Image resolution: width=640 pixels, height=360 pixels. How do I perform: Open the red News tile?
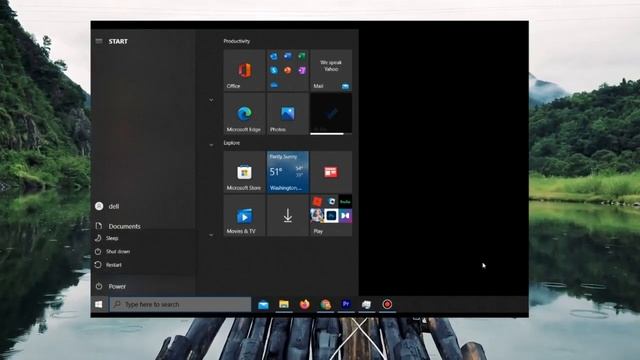click(331, 172)
